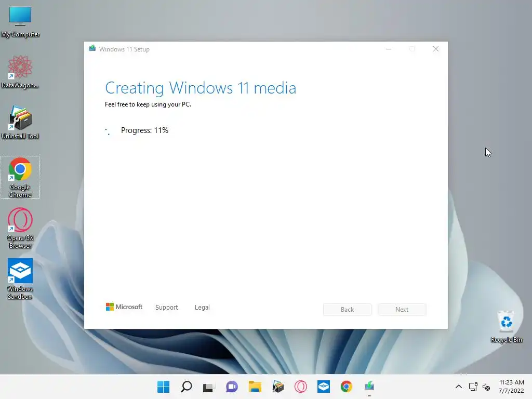Show hidden tray icons chevron
Viewport: 532px width, 399px height.
458,387
